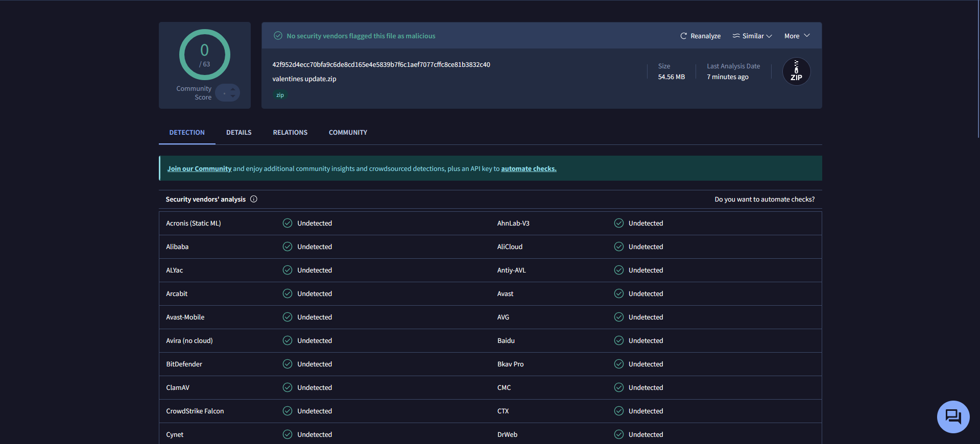This screenshot has width=980, height=444.
Task: Select the AhnLab-V3 vendor name
Action: (x=513, y=224)
